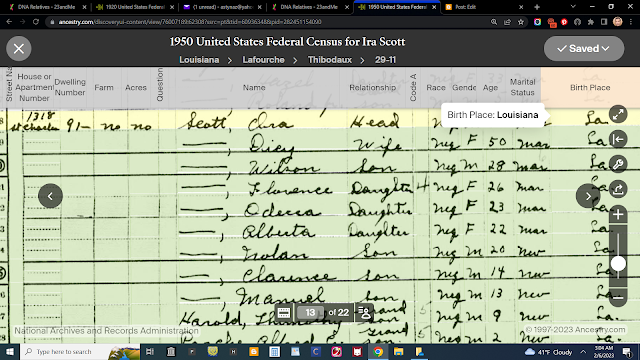640x360 pixels.
Task: Click the share page icon in address bar
Action: (x=507, y=22)
